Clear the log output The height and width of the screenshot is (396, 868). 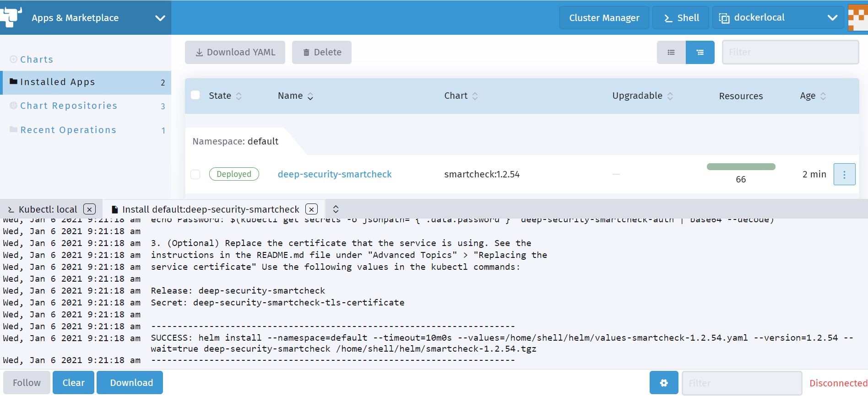[73, 383]
